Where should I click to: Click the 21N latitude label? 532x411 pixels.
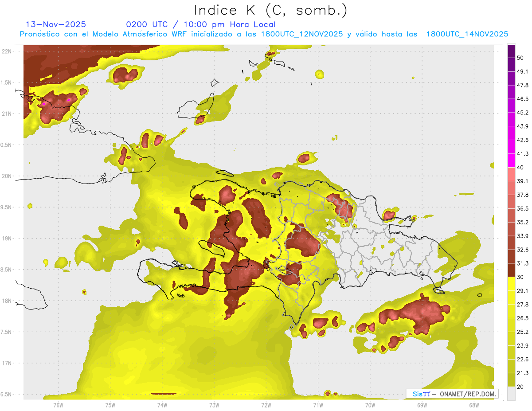8,114
